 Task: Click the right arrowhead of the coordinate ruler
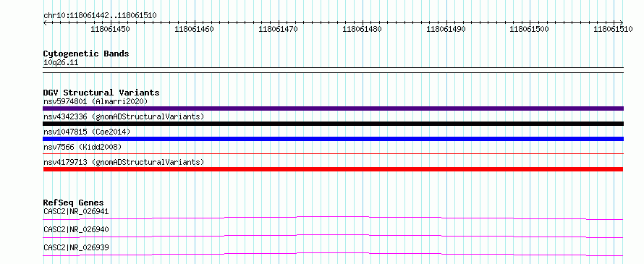point(622,22)
